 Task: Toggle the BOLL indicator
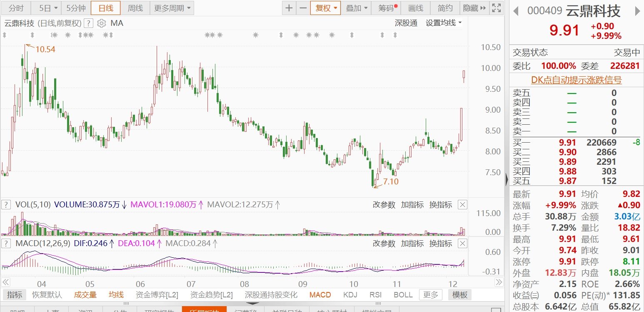point(403,295)
